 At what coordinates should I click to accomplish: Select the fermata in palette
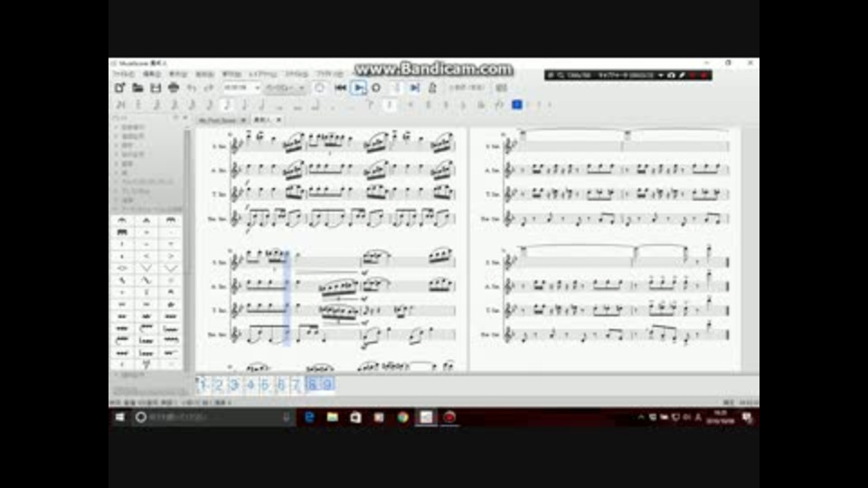[122, 221]
